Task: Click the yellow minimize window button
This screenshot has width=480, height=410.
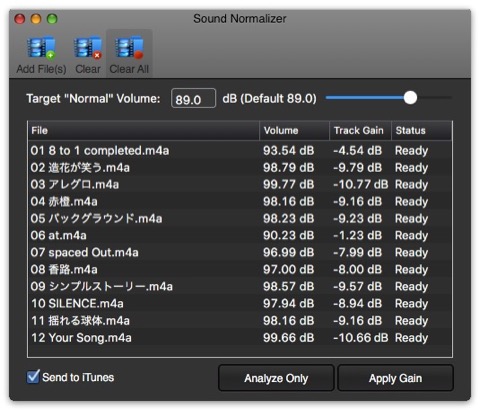Action: pos(36,19)
